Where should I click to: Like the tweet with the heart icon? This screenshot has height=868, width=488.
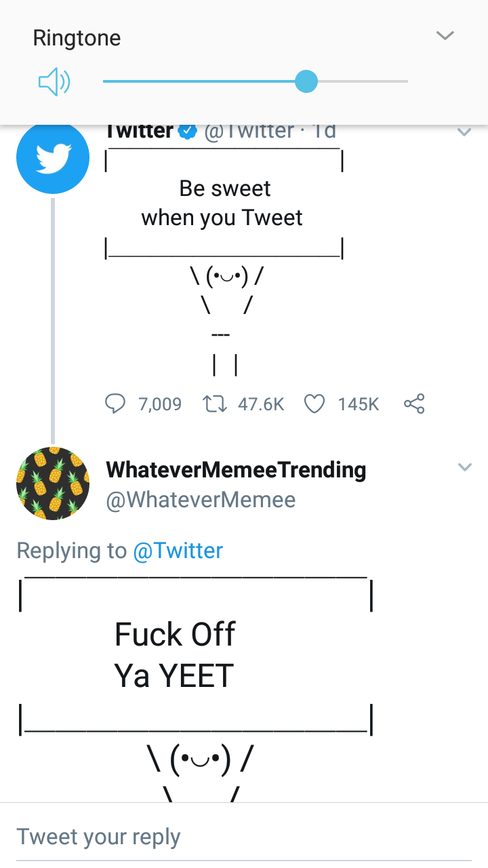coord(314,404)
